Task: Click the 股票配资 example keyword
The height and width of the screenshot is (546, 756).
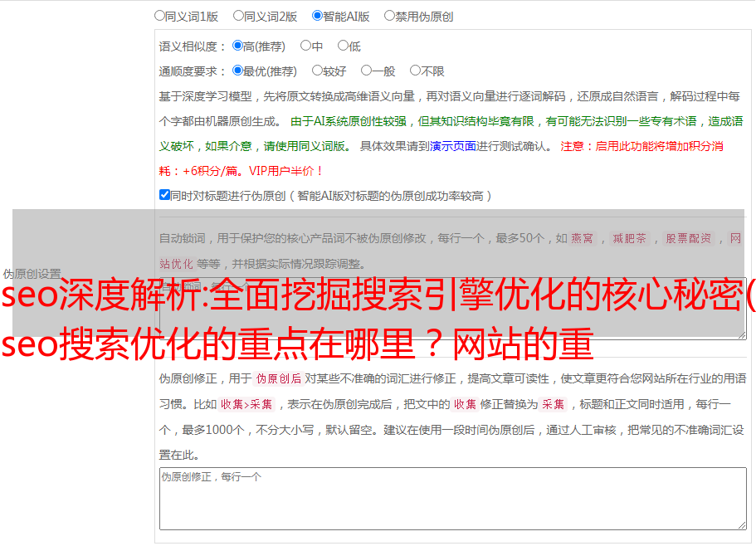Action: 689,238
